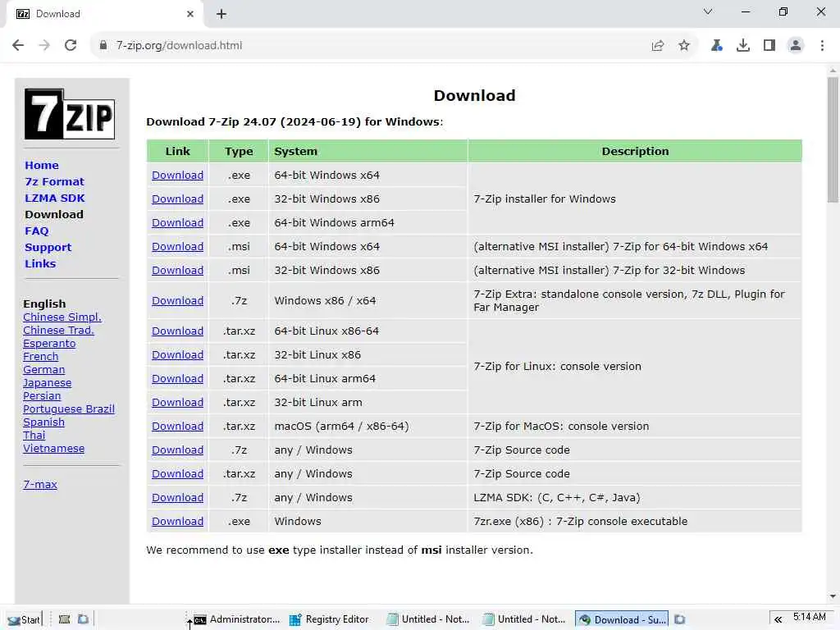Download .exe for 64-bit Windows arm64

177,223
